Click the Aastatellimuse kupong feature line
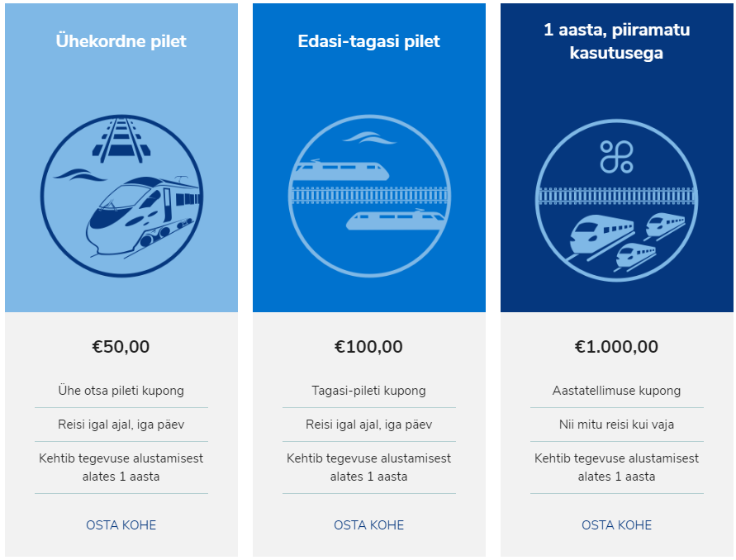This screenshot has width=736, height=560. pyautogui.click(x=617, y=391)
